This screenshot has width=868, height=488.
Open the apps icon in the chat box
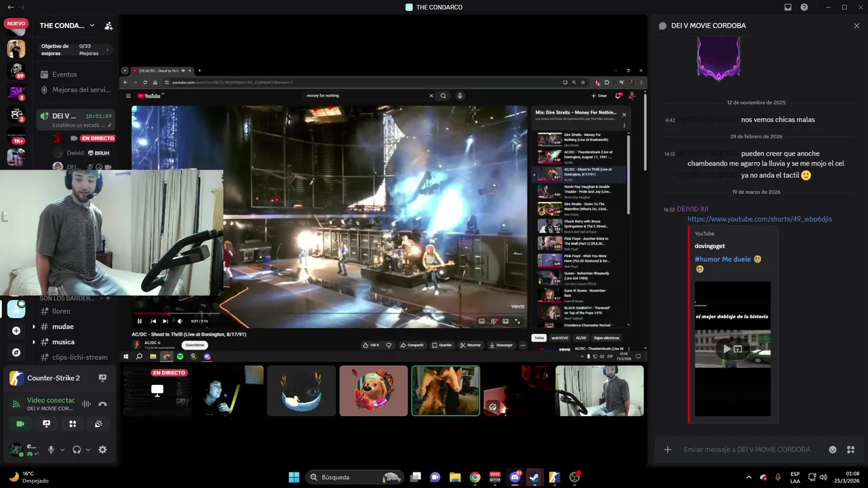click(850, 449)
